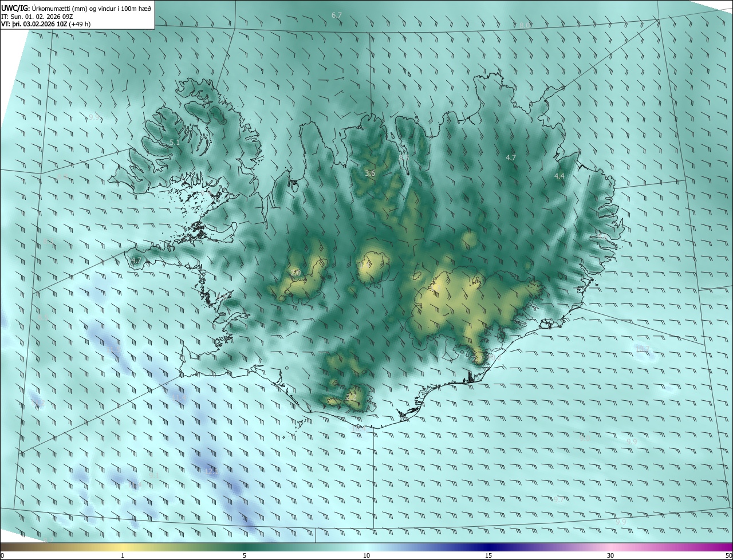
Task: Click the colorbar tick label 50
Action: pos(728,556)
